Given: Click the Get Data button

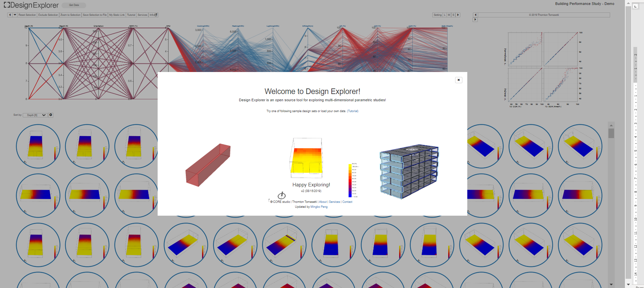Looking at the screenshot, I should (x=74, y=5).
